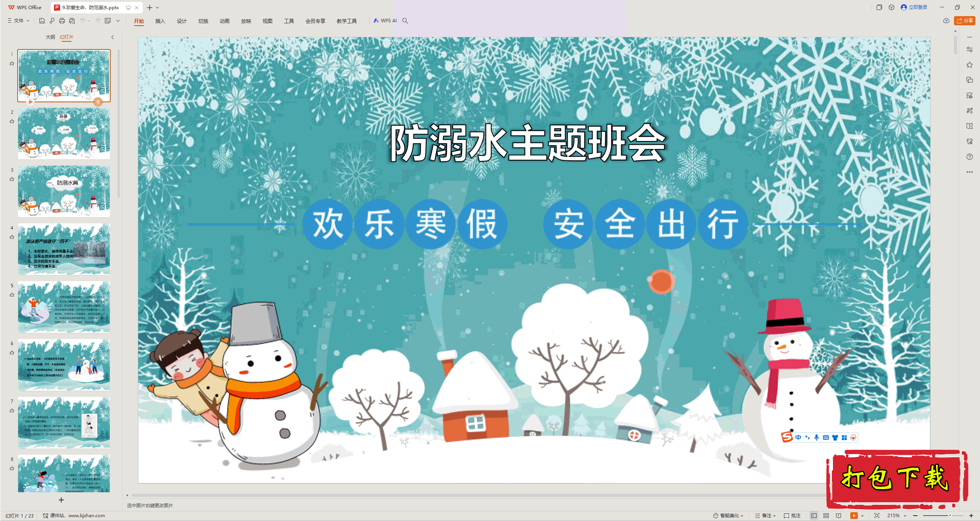The height and width of the screenshot is (521, 980).
Task: Switch to reading view book icon
Action: (x=839, y=516)
